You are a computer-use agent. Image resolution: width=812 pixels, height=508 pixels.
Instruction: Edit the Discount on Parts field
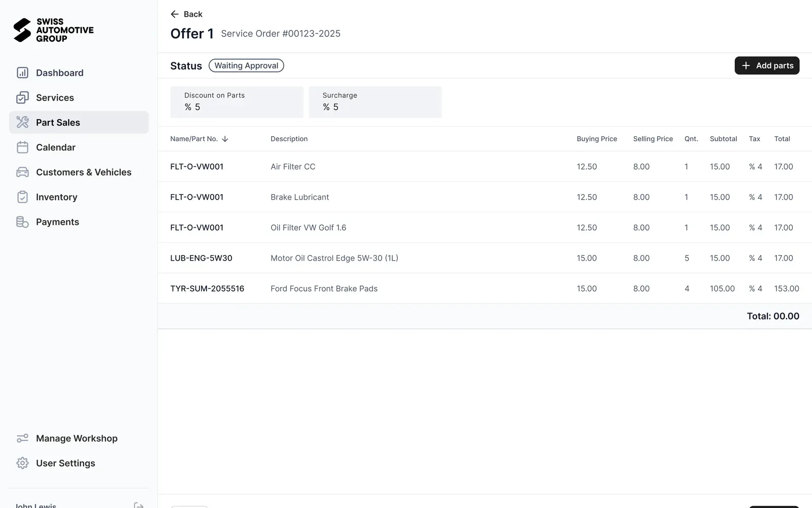click(236, 102)
